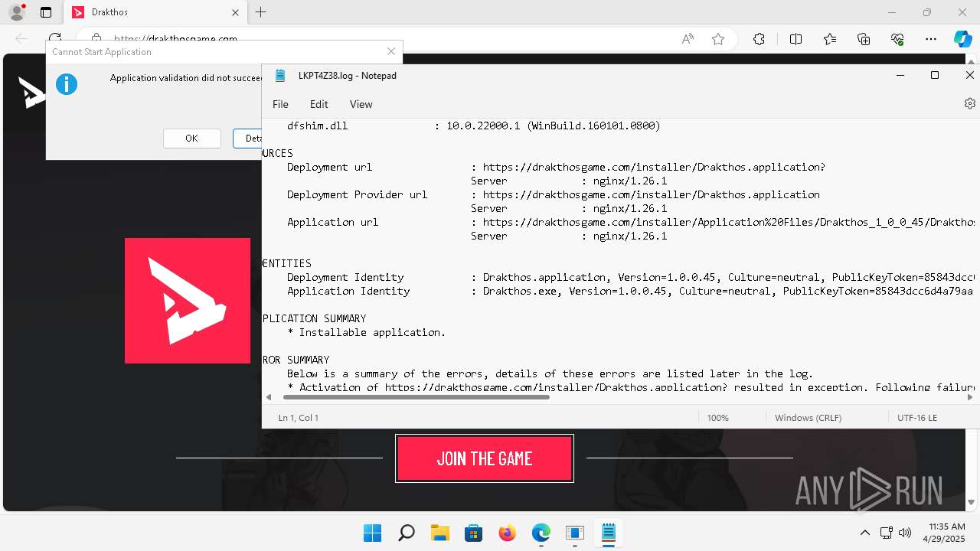Open Windows Start menu
The image size is (980, 551).
coord(372,533)
